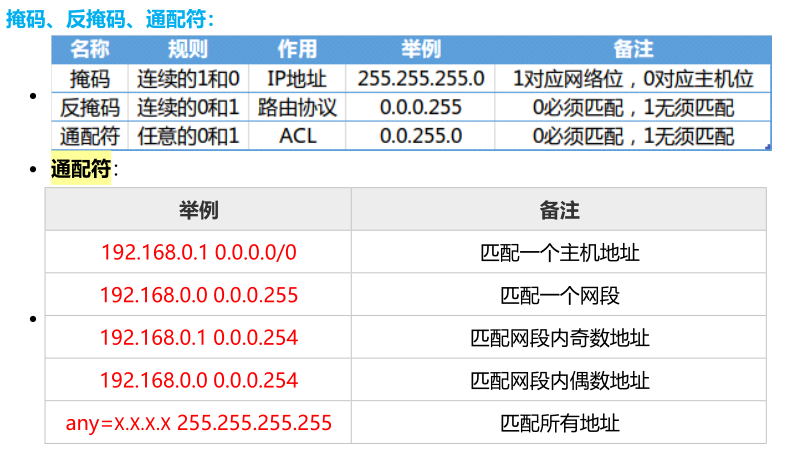Viewport: 789px width, 449px height.
Task: Select the 反掩码 name cell
Action: 90,107
